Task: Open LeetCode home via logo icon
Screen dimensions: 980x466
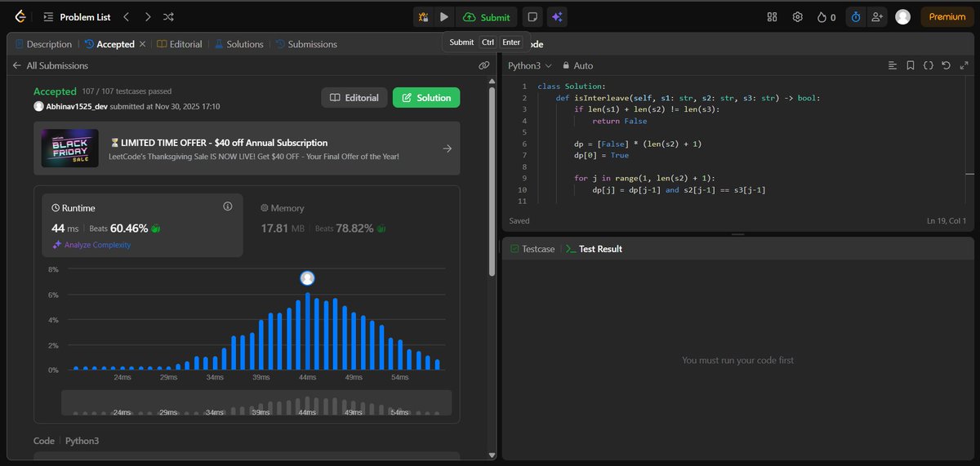Action: [x=20, y=16]
